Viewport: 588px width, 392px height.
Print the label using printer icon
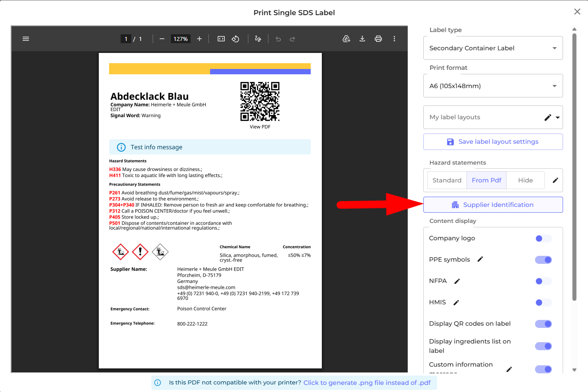(378, 39)
